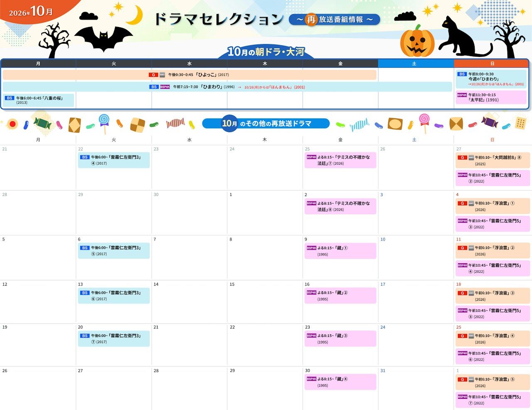Click the BSP4K badge on 蔵④ entry

(311, 379)
